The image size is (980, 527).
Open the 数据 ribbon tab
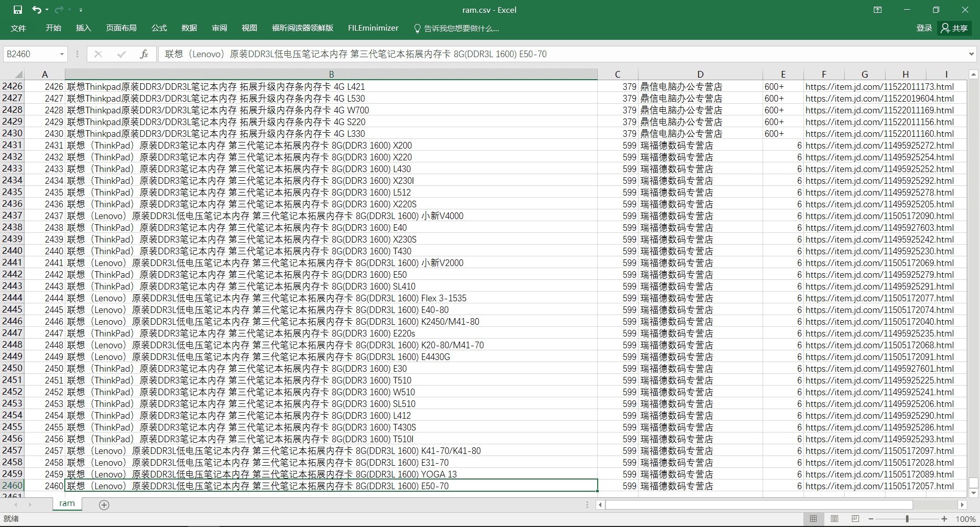(189, 28)
